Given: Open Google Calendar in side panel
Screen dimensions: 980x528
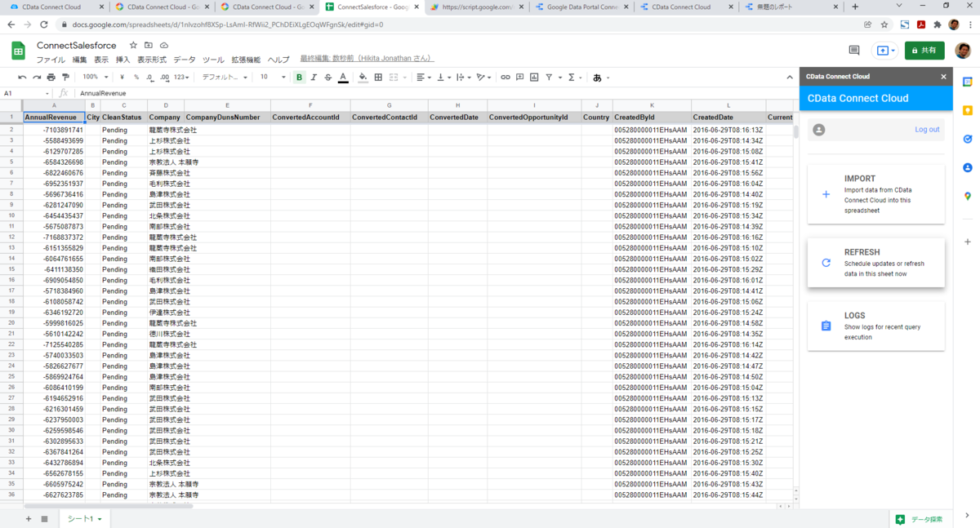Looking at the screenshot, I should tap(968, 82).
